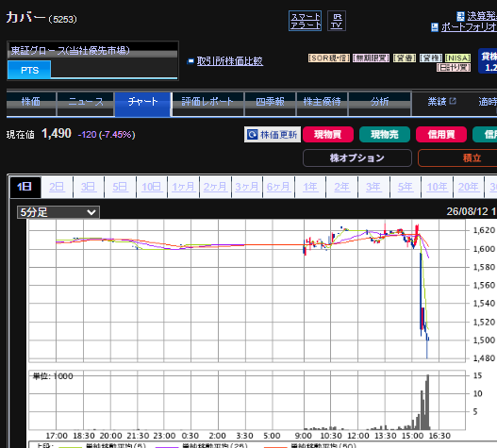Screen dimensions: 497x448
Task: Select the 2ヶ月 chart period
Action: pyautogui.click(x=215, y=187)
